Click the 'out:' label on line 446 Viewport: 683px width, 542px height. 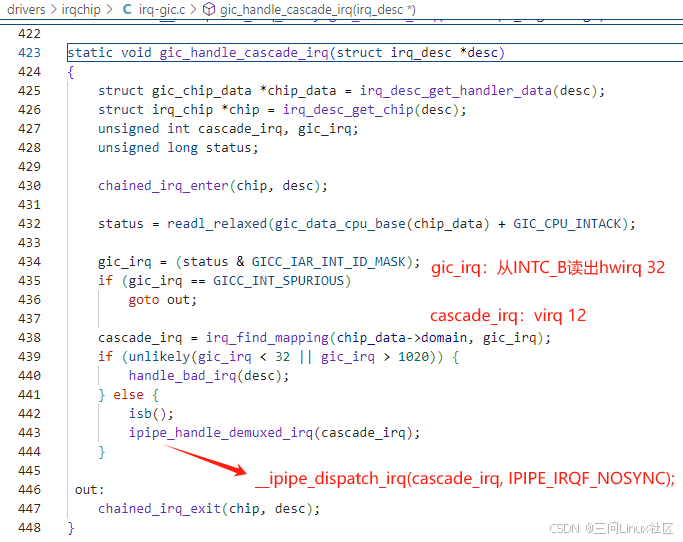coord(90,490)
